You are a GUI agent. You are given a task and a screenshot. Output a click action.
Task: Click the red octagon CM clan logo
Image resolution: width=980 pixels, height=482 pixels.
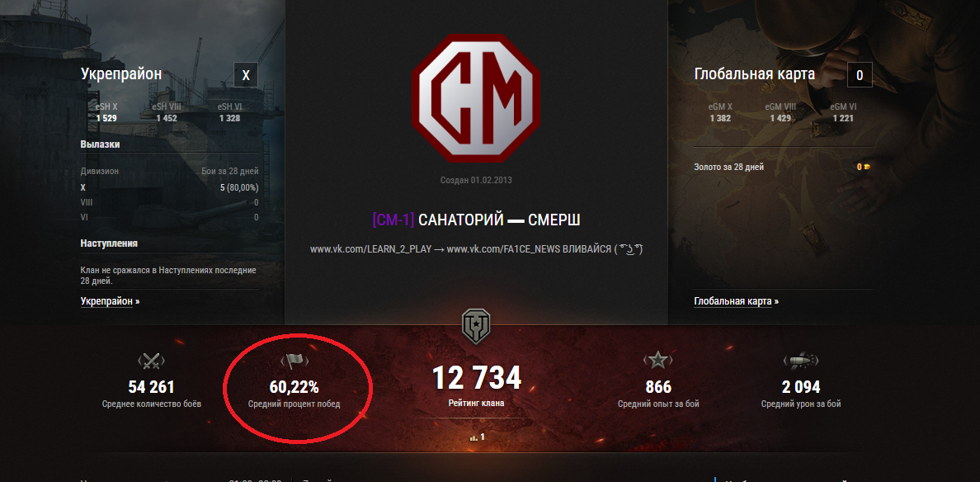476,98
